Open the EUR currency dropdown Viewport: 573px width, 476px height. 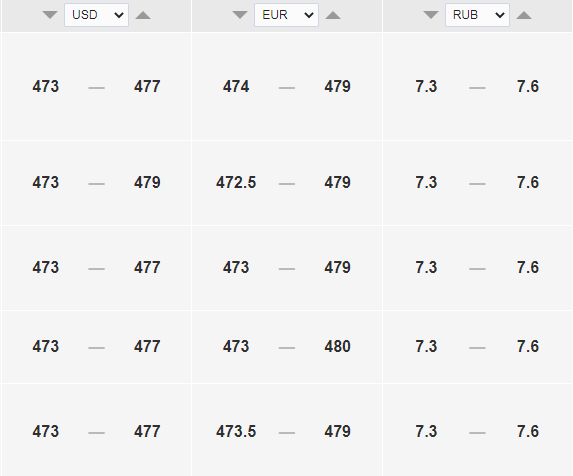(x=286, y=15)
